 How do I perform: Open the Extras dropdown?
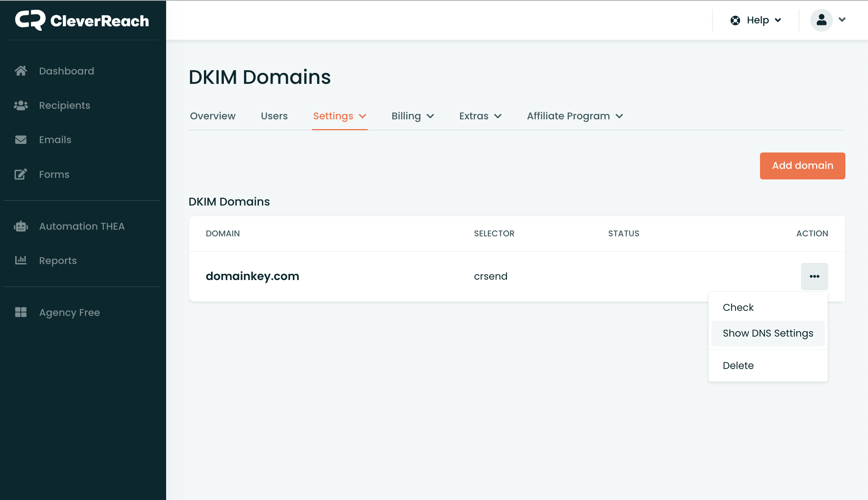[480, 116]
